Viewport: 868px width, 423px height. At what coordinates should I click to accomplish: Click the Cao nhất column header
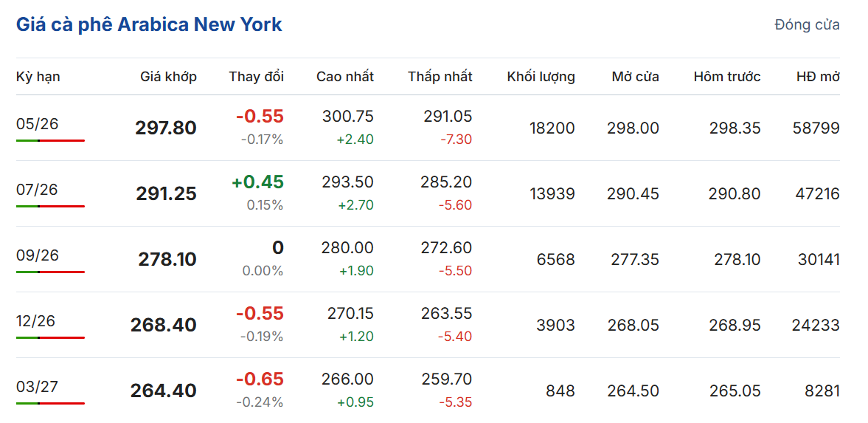(x=344, y=77)
